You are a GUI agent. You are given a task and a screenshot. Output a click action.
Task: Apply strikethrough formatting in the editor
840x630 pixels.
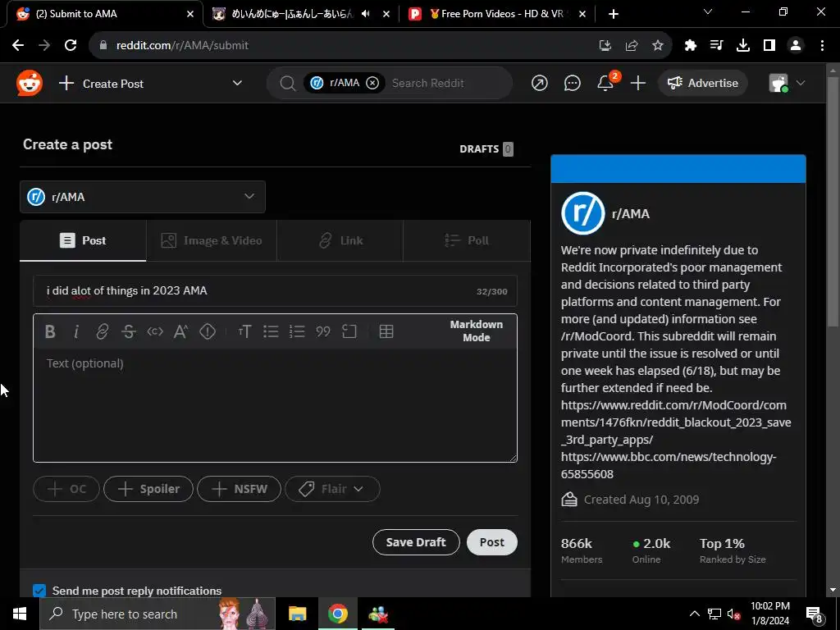point(129,331)
